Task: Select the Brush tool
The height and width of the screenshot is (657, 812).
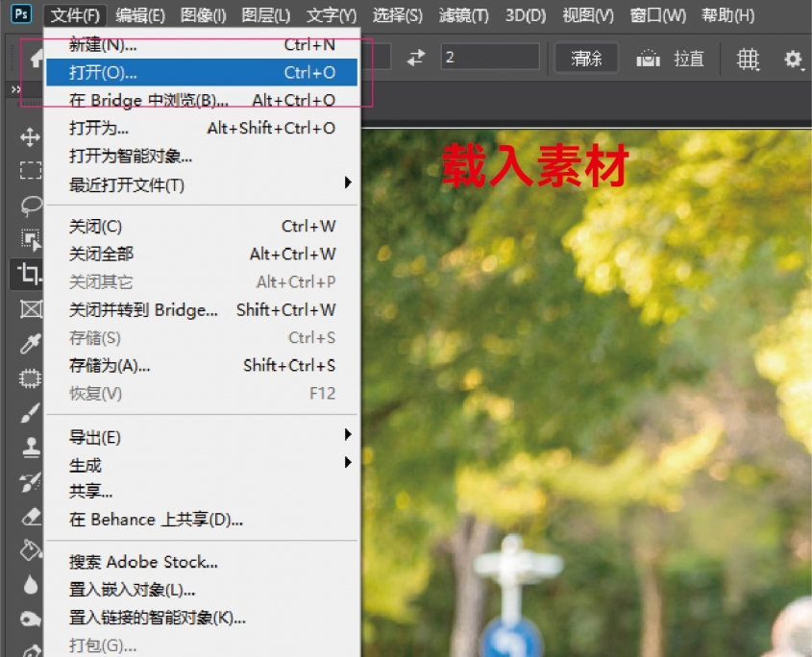Action: click(31, 413)
